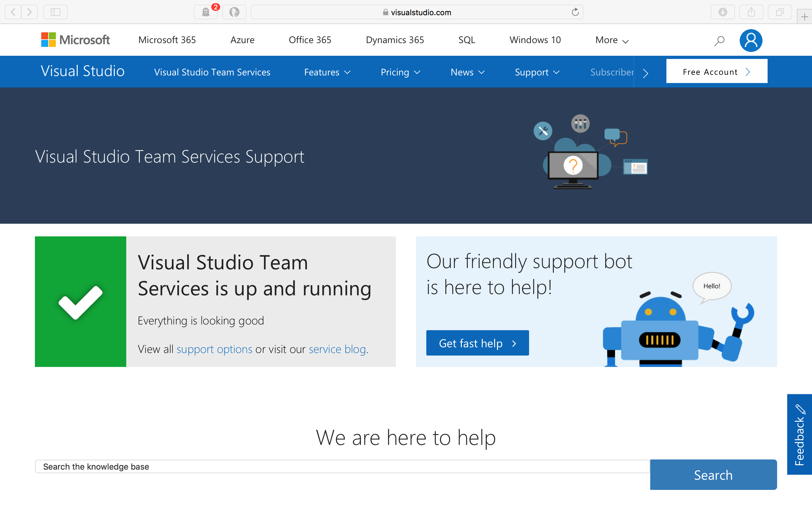Image resolution: width=812 pixels, height=507 pixels.
Task: Open Dynamics 365 menu item
Action: [395, 40]
